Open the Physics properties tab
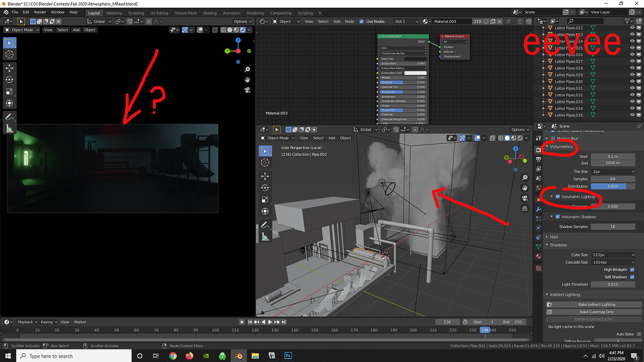644x362 pixels. [538, 228]
